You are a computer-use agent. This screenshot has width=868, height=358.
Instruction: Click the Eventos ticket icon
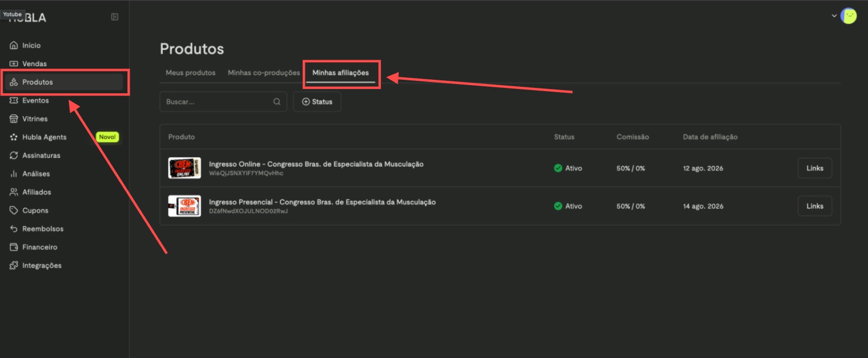(14, 101)
